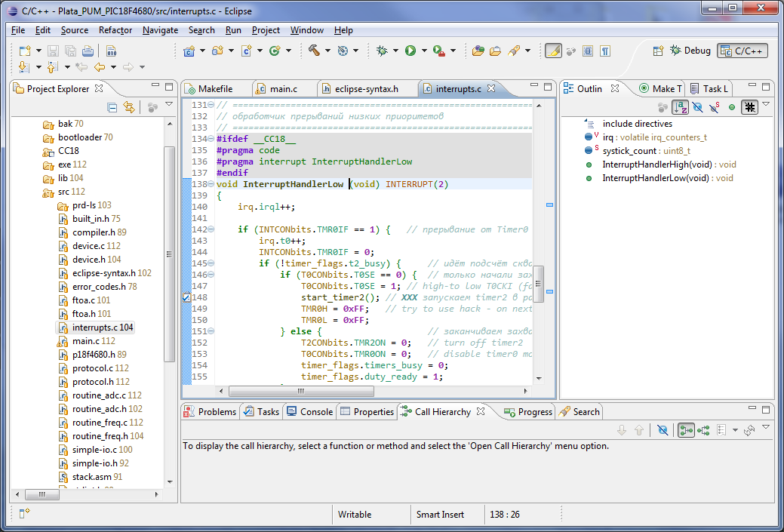Click the green Run button in toolbar
The height and width of the screenshot is (532, 784).
click(x=410, y=51)
